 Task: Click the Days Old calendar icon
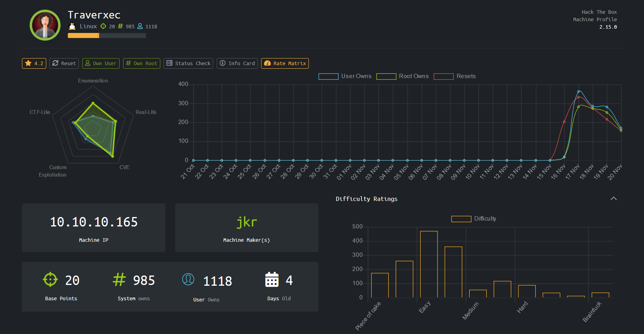[x=272, y=279]
